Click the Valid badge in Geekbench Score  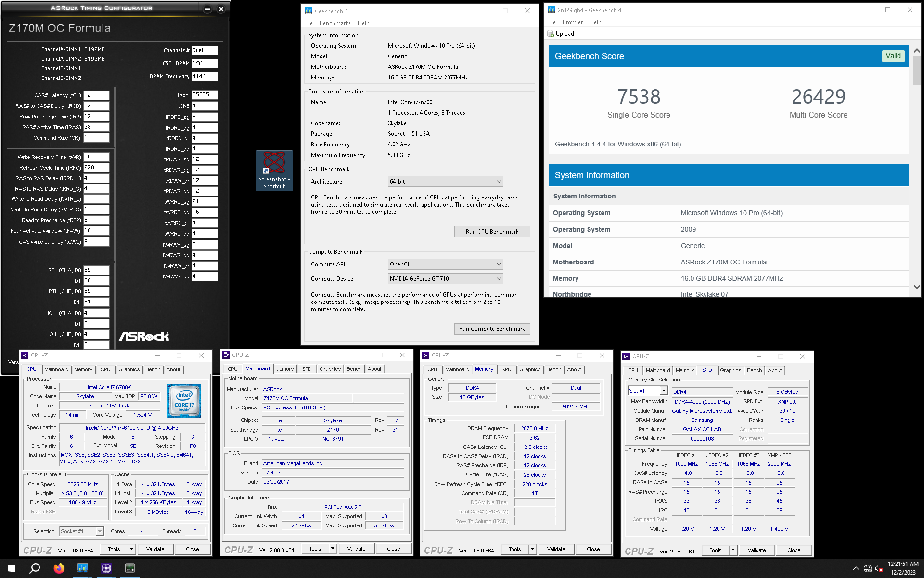[x=893, y=56]
